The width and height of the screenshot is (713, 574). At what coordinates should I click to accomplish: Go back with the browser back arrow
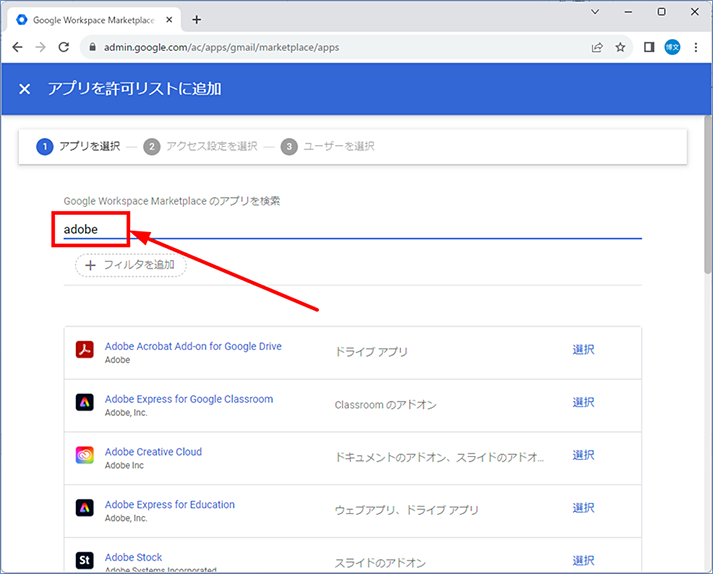(x=17, y=47)
